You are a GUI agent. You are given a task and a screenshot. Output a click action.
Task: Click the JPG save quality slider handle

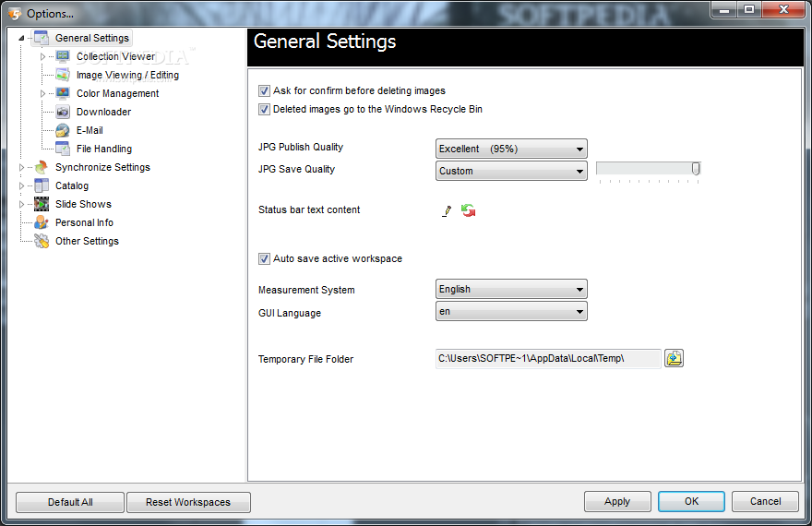(x=696, y=169)
